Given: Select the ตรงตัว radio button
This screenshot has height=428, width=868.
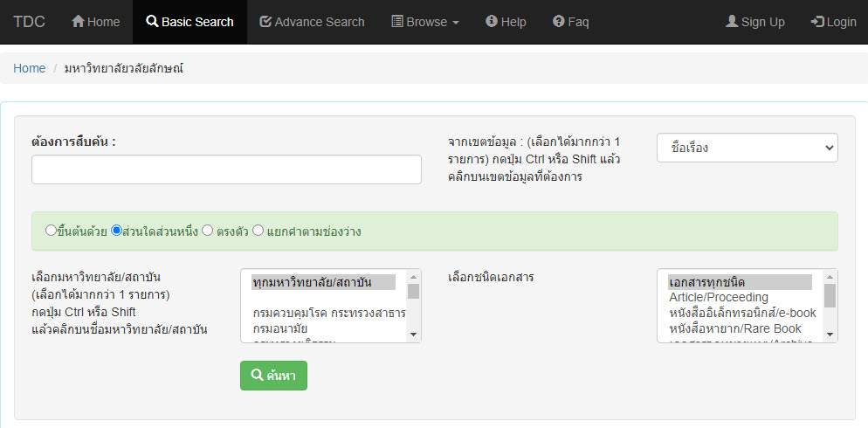Looking at the screenshot, I should click(207, 231).
